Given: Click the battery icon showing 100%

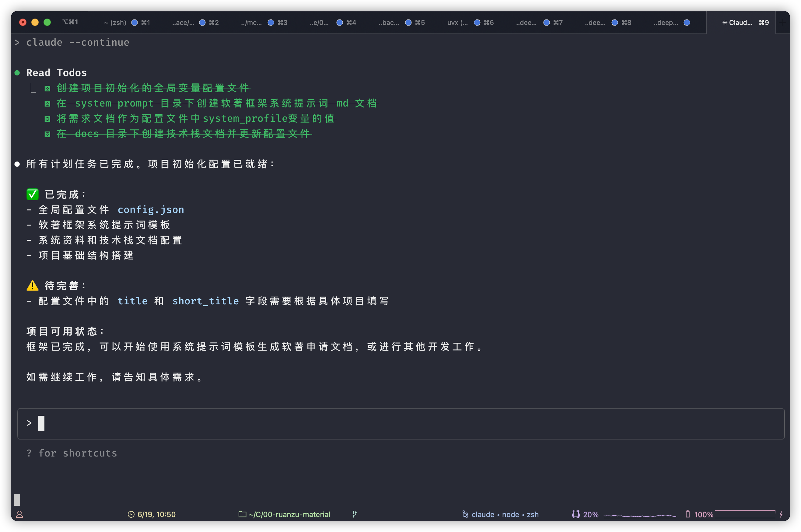Looking at the screenshot, I should (x=687, y=514).
